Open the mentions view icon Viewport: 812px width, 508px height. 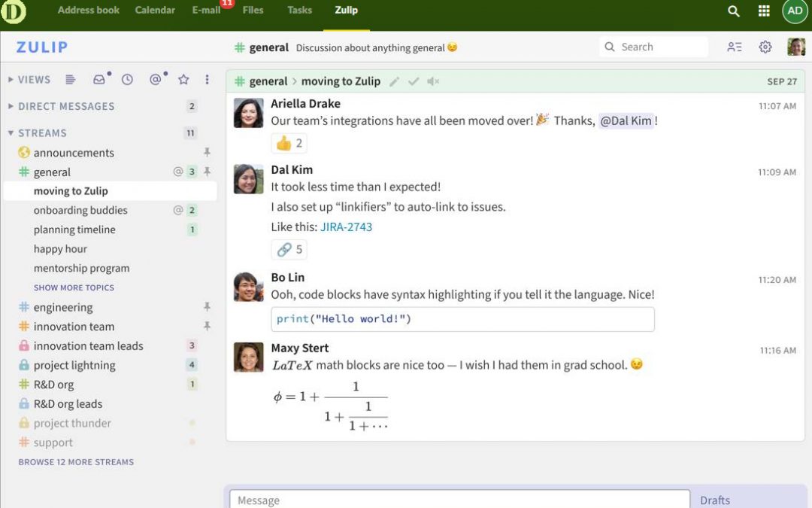155,79
